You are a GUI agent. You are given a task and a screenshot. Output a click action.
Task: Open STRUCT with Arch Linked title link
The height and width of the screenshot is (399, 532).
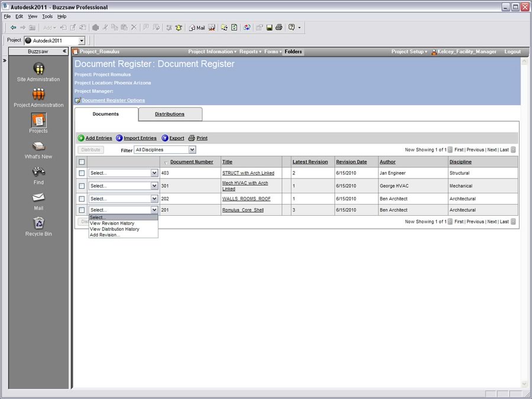click(248, 173)
